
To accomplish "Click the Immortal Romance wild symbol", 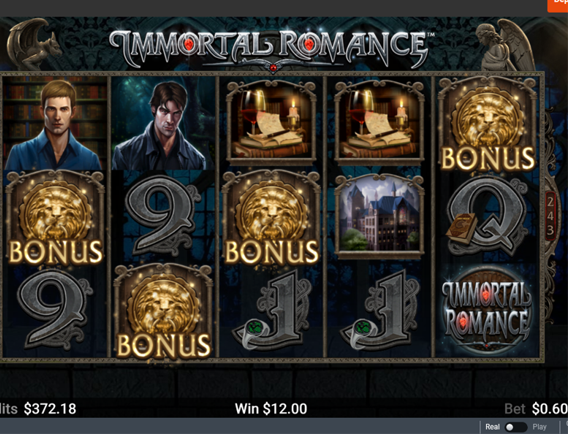I will coord(487,311).
